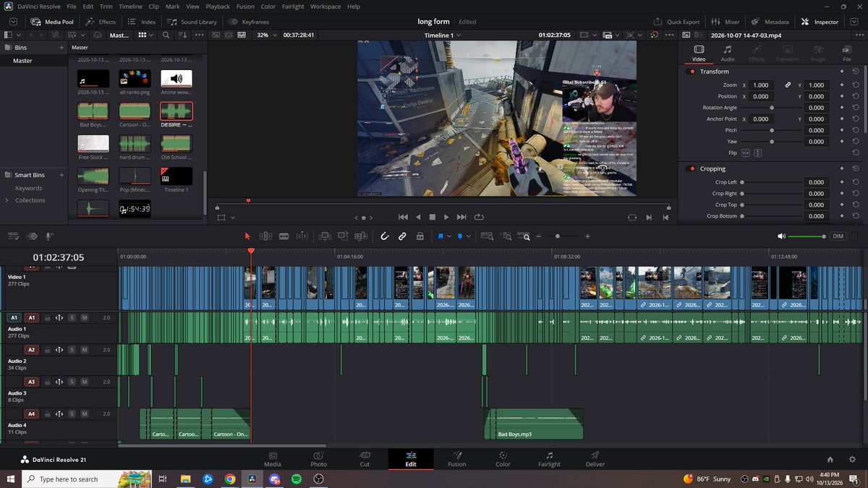Open the marker color dropdown arrow
Screen dimensions: 868x488
click(x=468, y=236)
